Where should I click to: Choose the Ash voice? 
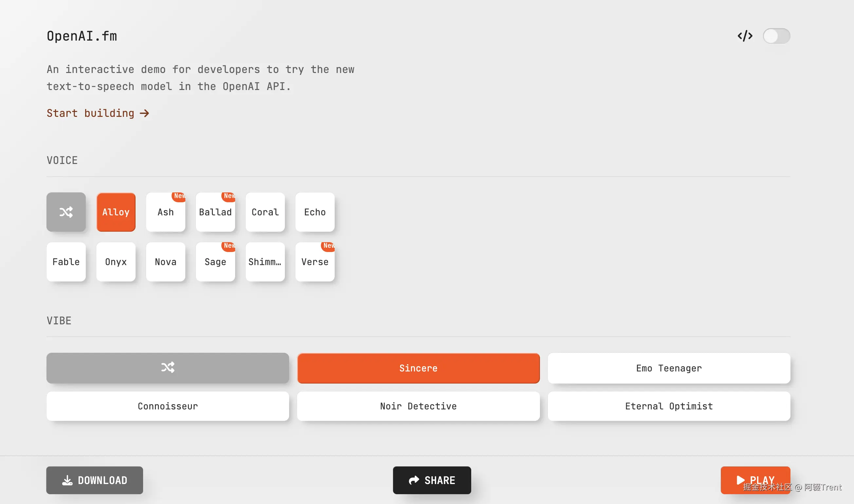pyautogui.click(x=165, y=212)
